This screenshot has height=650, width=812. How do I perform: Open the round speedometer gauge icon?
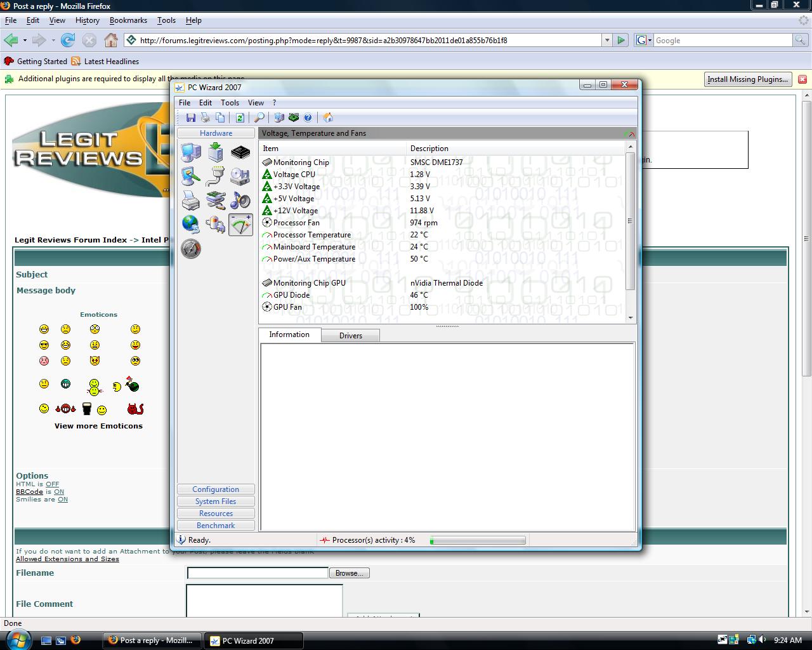click(191, 248)
